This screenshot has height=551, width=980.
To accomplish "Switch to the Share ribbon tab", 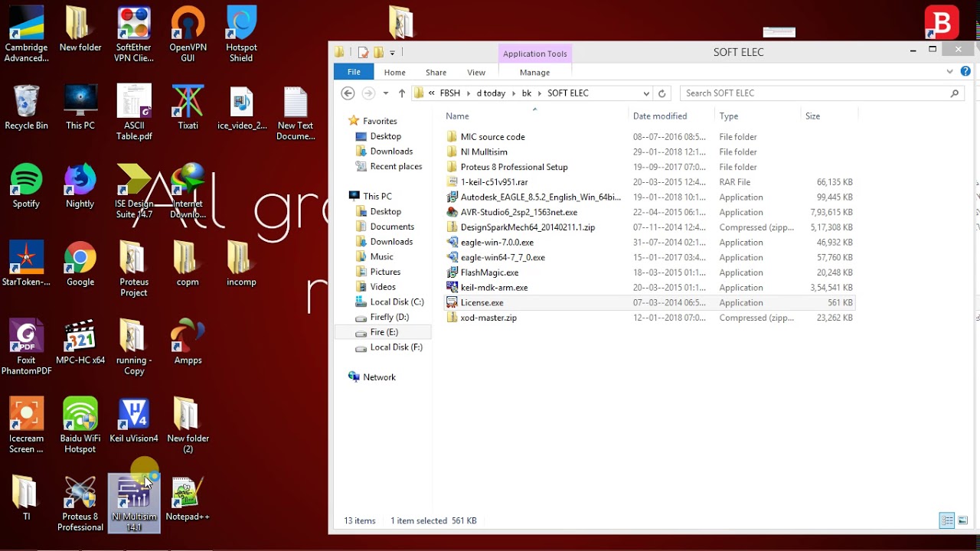I will pyautogui.click(x=436, y=72).
